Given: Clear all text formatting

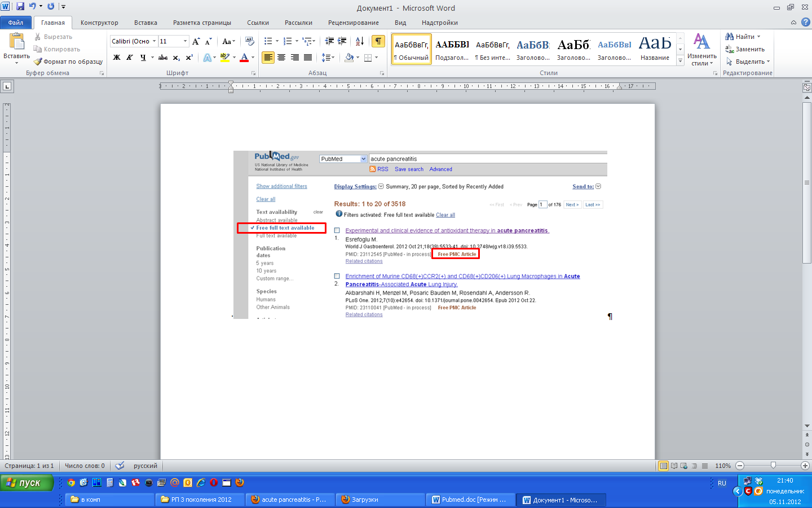Looking at the screenshot, I should [250, 41].
